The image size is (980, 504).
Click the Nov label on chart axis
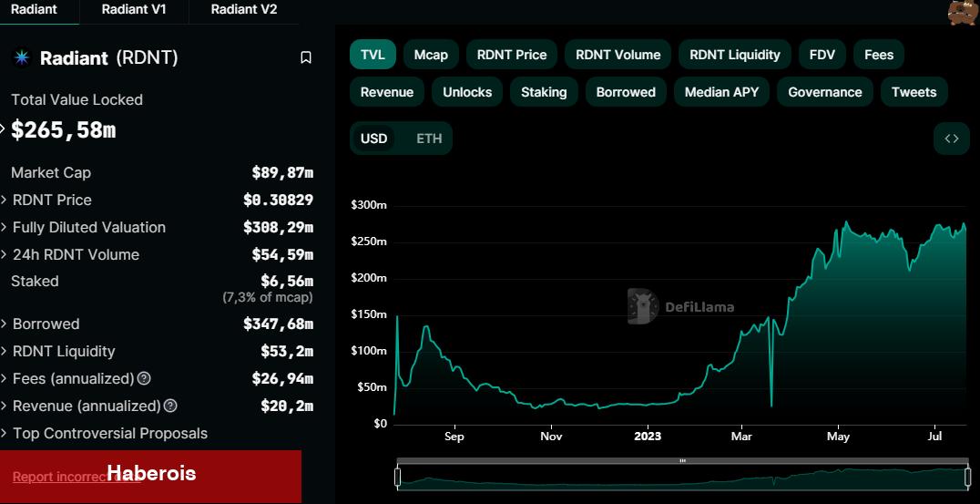551,436
